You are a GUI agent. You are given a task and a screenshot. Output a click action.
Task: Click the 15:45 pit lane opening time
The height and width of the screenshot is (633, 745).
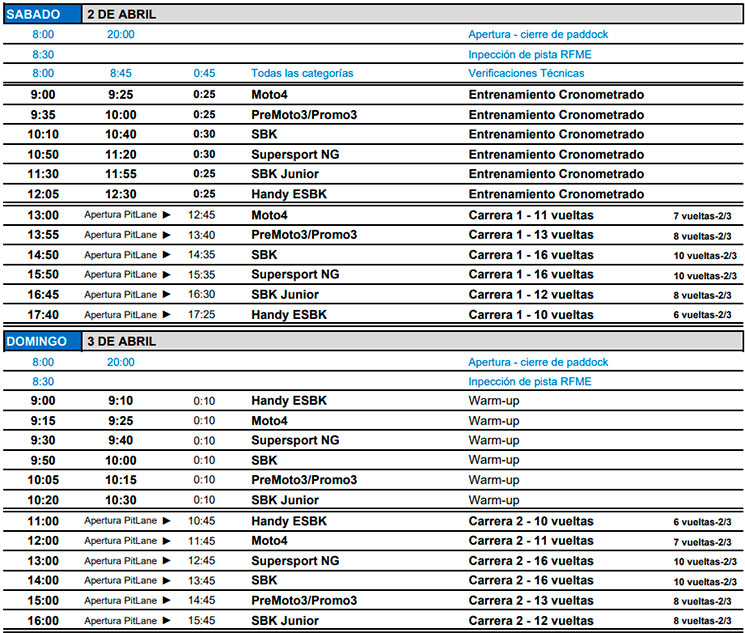pyautogui.click(x=201, y=621)
